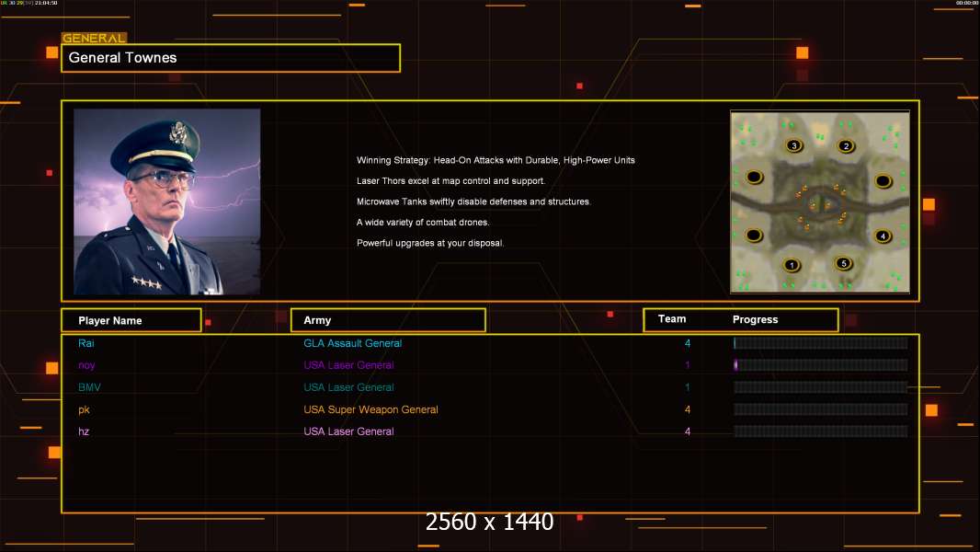Viewport: 980px width, 552px height.
Task: Click the central base on the minimap
Action: pyautogui.click(x=820, y=203)
